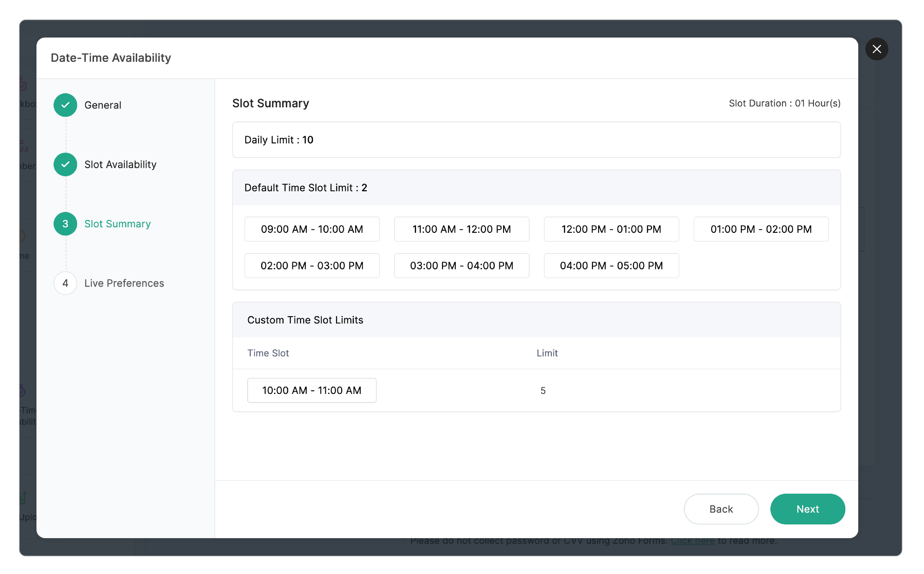The width and height of the screenshot is (924, 574).
Task: Click the Daily Limit : 10 text
Action: [x=279, y=140]
